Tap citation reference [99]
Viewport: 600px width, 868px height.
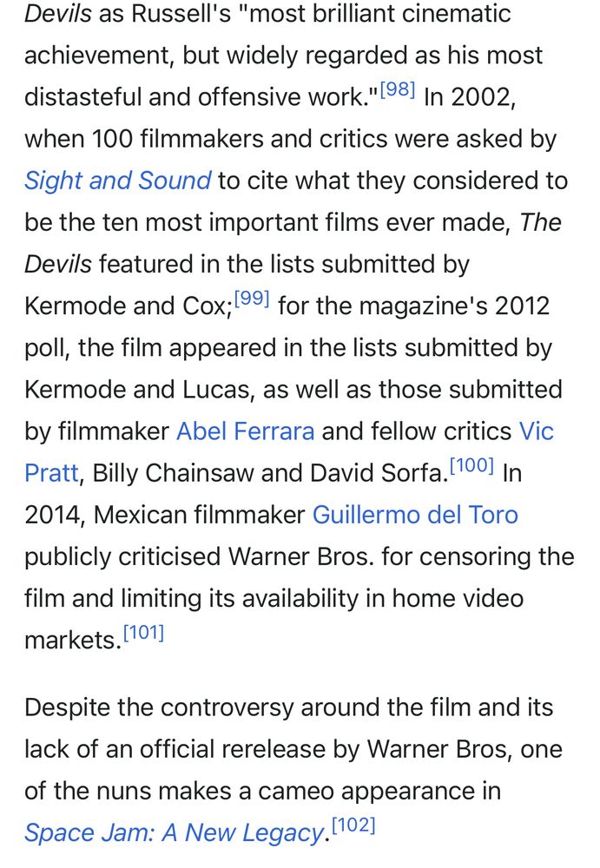click(x=252, y=299)
